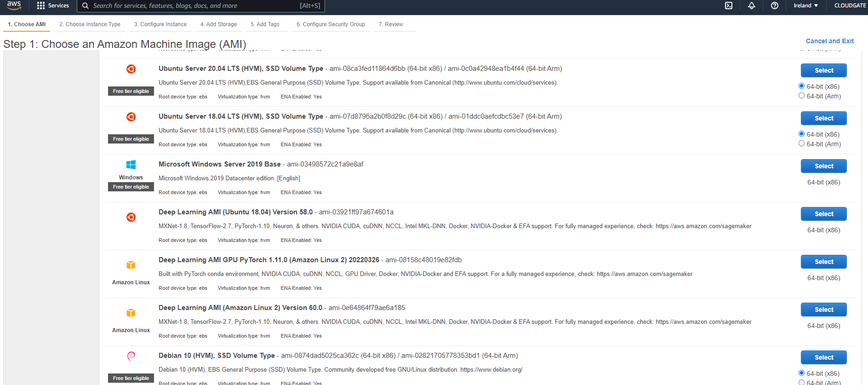
Task: Focus the AWS services search field
Action: (x=193, y=6)
